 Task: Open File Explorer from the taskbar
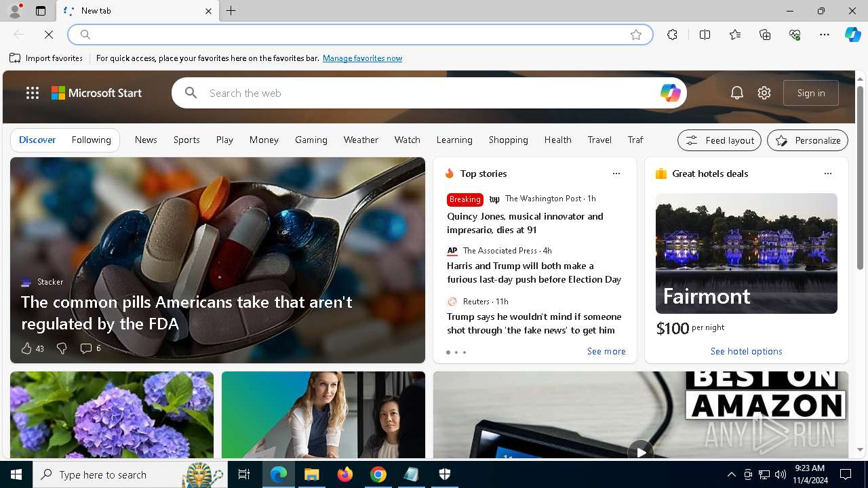[x=312, y=474]
